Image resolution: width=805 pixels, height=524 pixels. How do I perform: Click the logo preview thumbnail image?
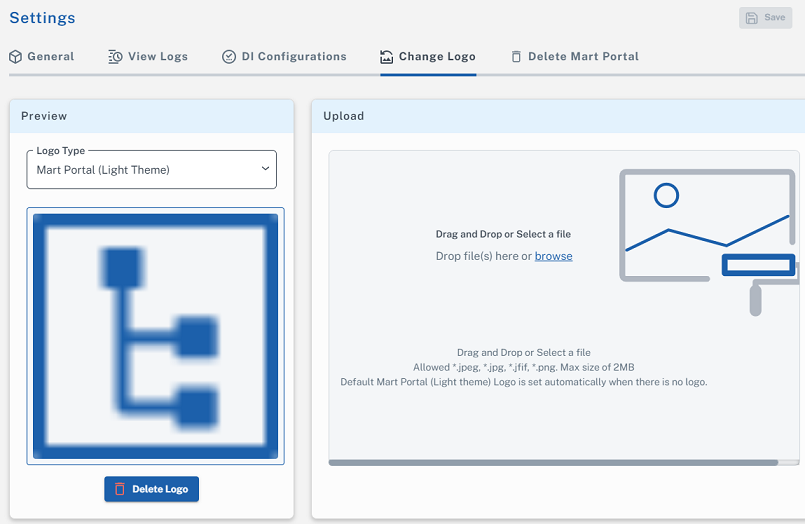click(x=156, y=336)
